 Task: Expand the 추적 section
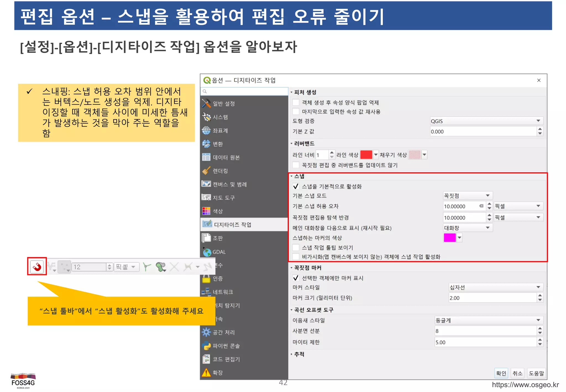point(298,354)
